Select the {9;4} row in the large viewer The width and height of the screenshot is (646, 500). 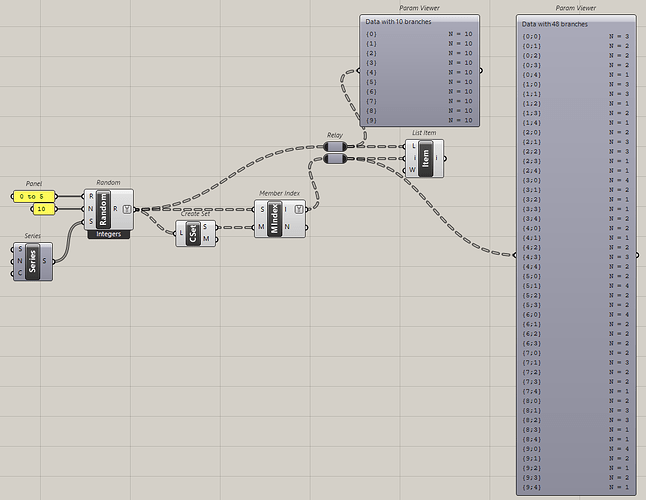[576, 487]
